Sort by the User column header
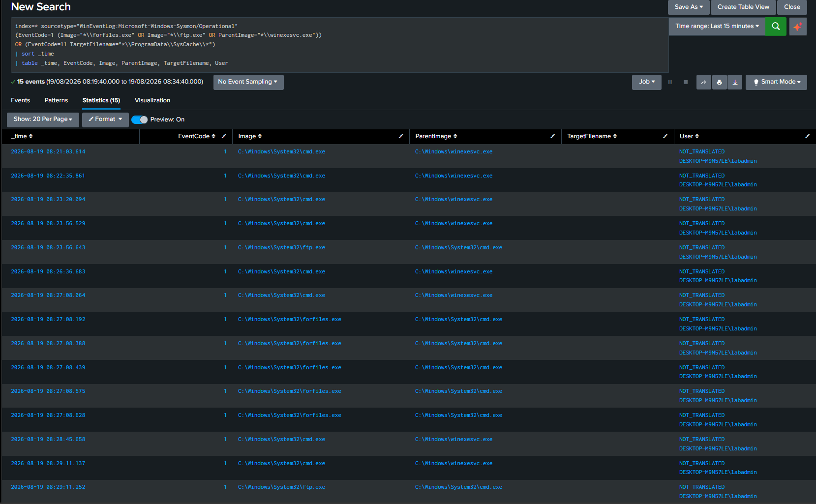 tap(689, 136)
